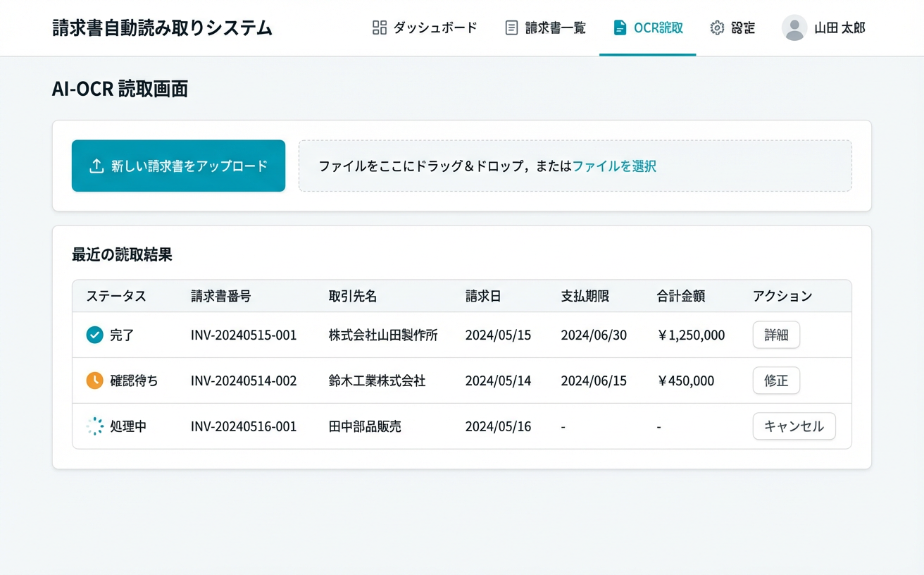Viewport: 924px width, 575px height.
Task: Open the dashboard grid icon
Action: [379, 27]
